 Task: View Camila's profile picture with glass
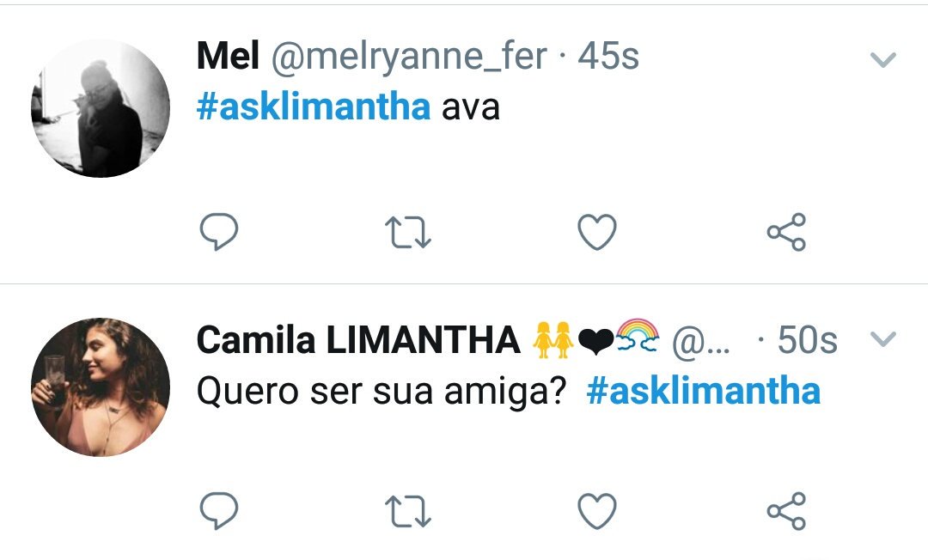point(101,387)
